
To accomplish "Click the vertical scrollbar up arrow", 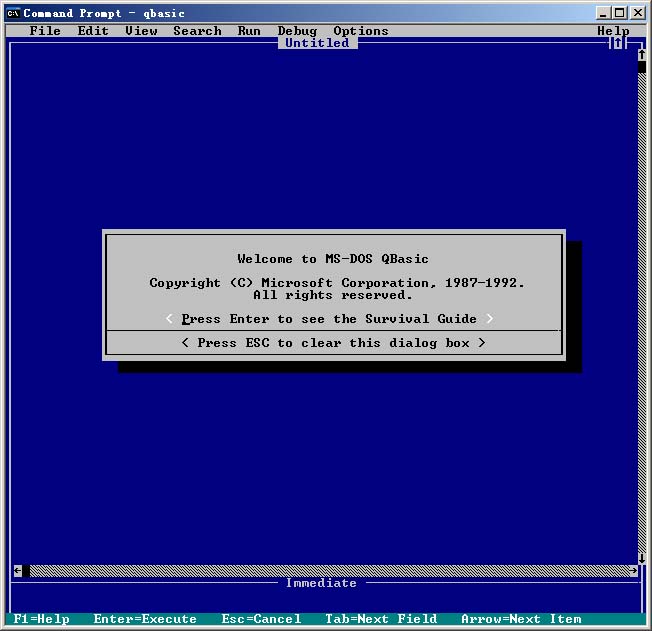I will tap(642, 54).
